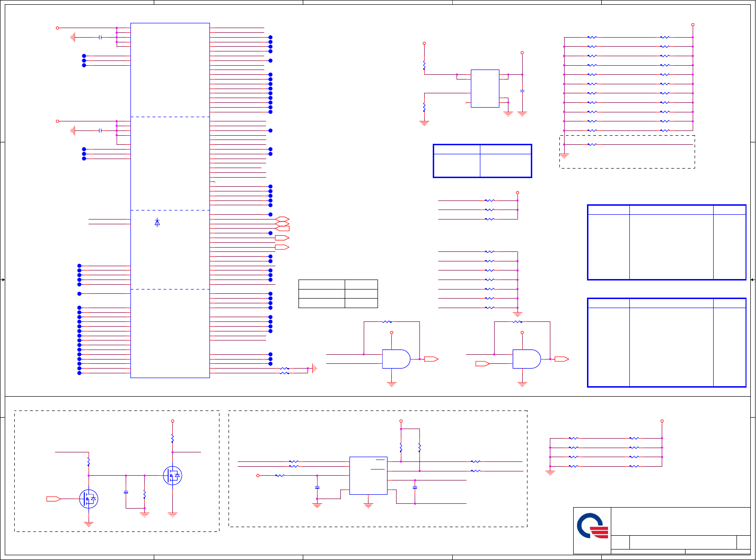Select the output port of the left AND gate
Viewport: 756px width, 560px height.
tap(431, 359)
